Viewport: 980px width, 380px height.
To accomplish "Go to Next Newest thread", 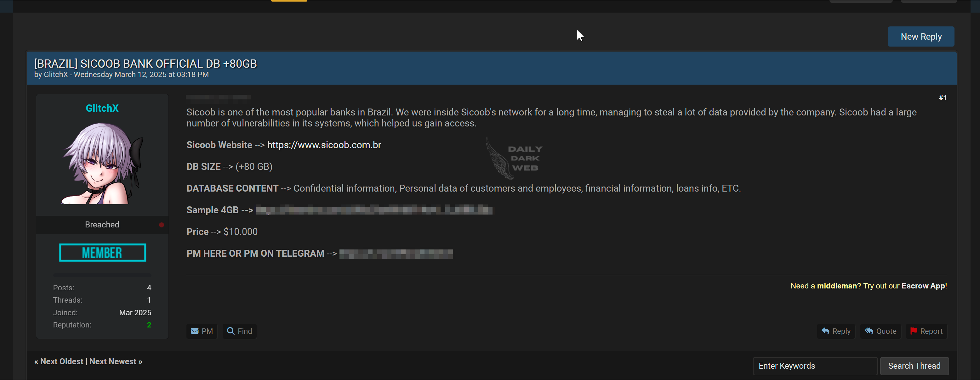I will tap(113, 361).
